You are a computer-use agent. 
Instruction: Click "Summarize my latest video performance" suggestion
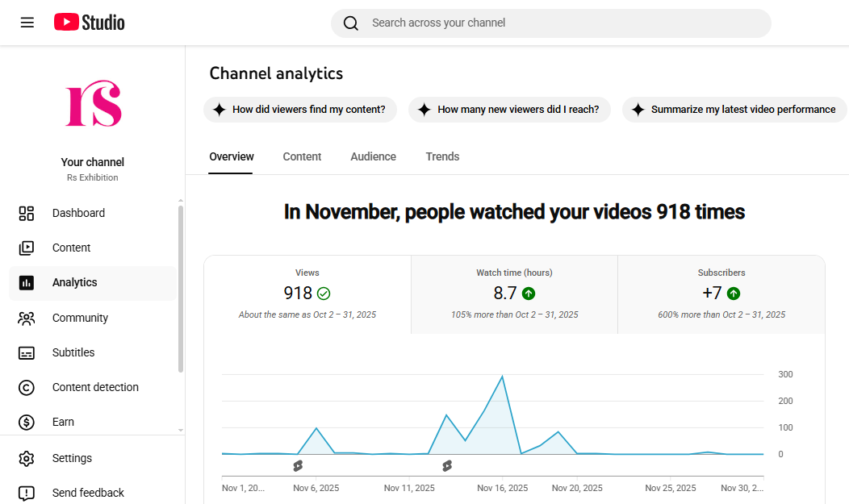click(x=734, y=110)
